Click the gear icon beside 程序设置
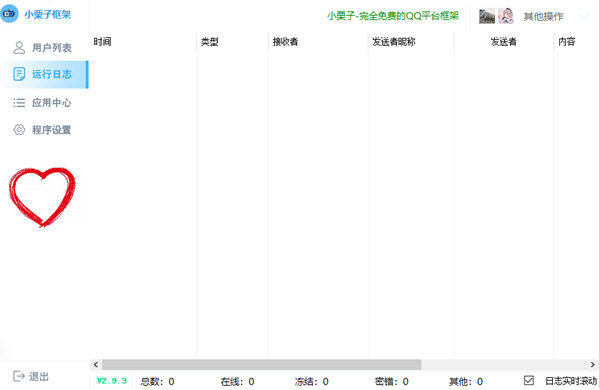The height and width of the screenshot is (390, 600). [19, 130]
